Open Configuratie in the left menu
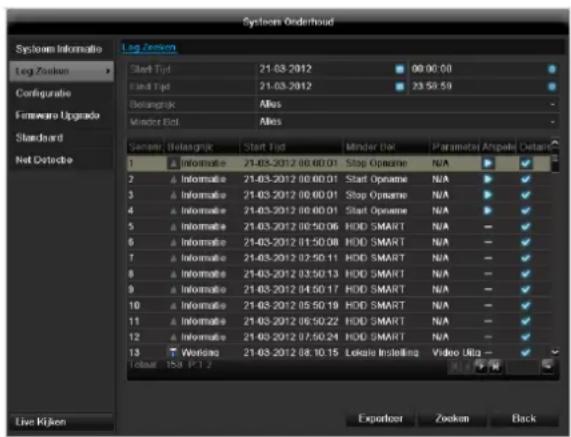This screenshot has width=571, height=437. (43, 93)
